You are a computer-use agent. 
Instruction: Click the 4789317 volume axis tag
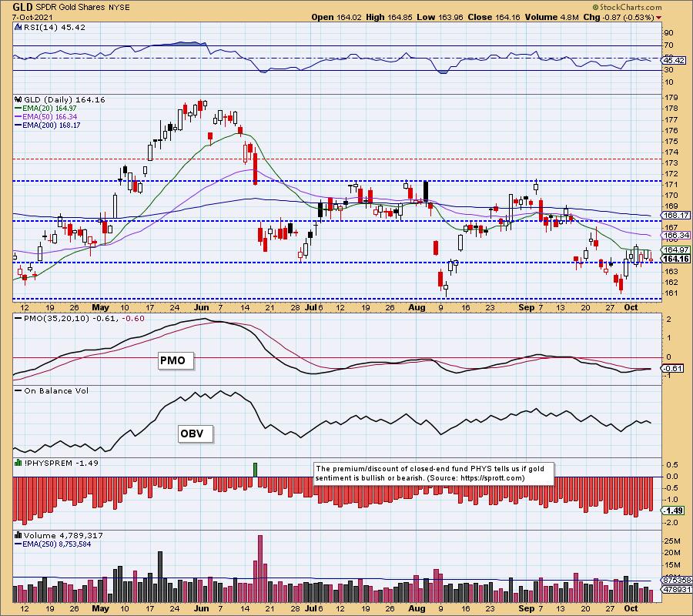[x=676, y=590]
